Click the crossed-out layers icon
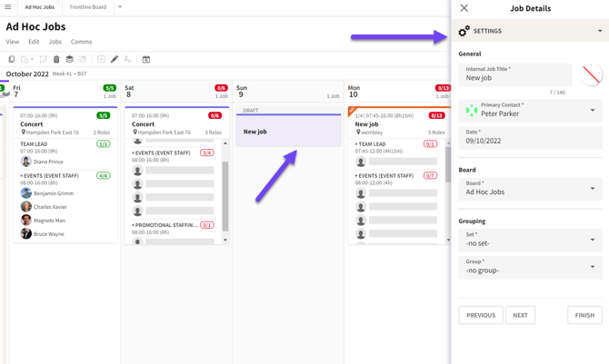 [x=83, y=59]
